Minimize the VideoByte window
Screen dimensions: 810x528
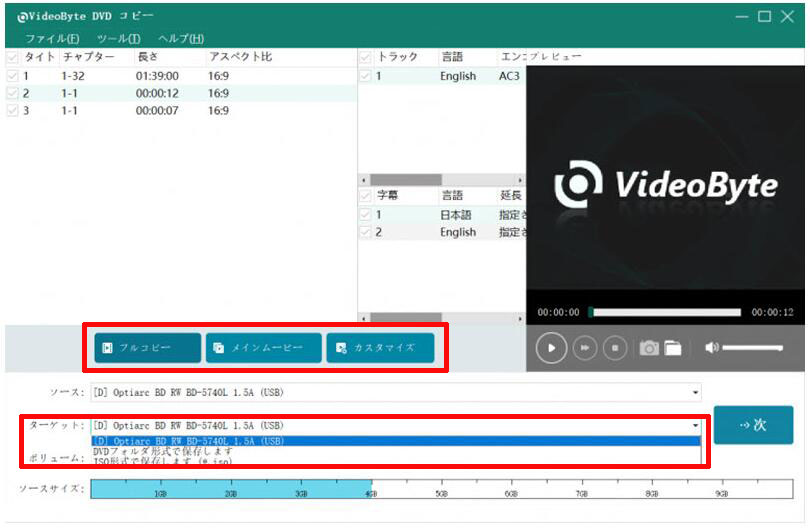(x=742, y=17)
